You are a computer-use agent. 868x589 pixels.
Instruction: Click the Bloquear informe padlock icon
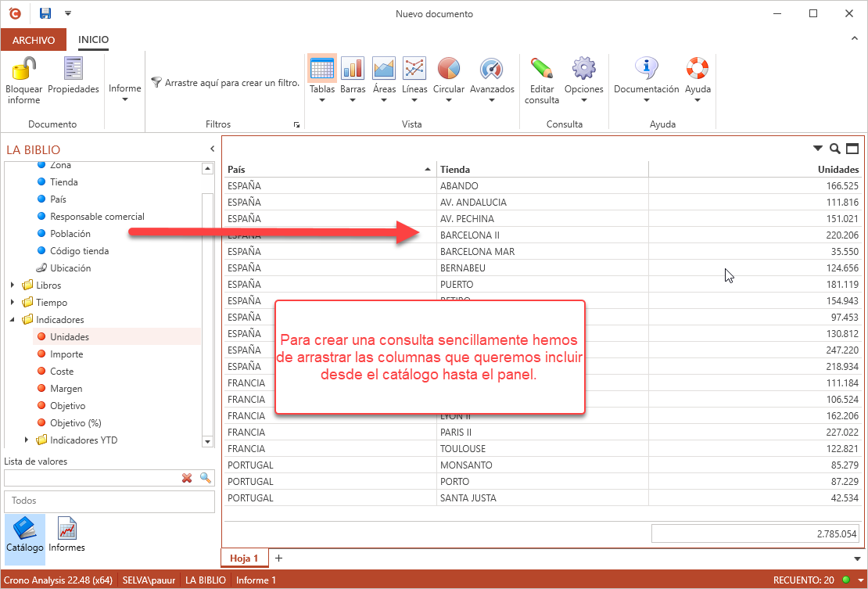click(23, 70)
